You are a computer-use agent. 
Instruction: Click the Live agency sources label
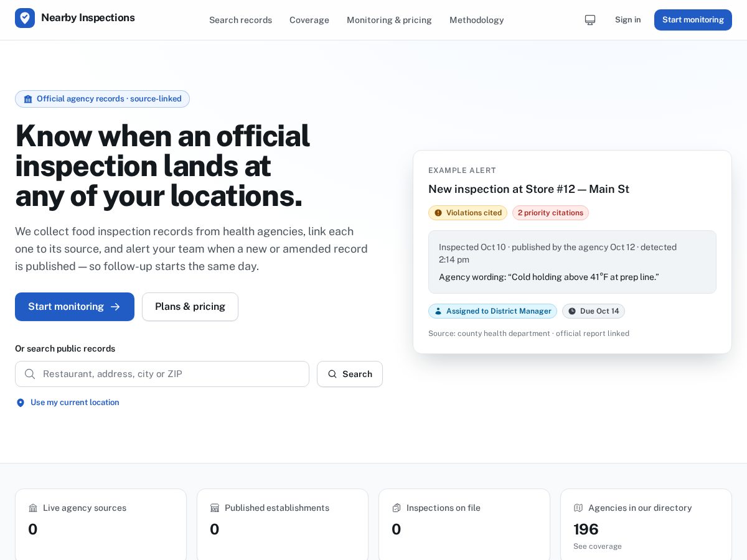pyautogui.click(x=85, y=508)
